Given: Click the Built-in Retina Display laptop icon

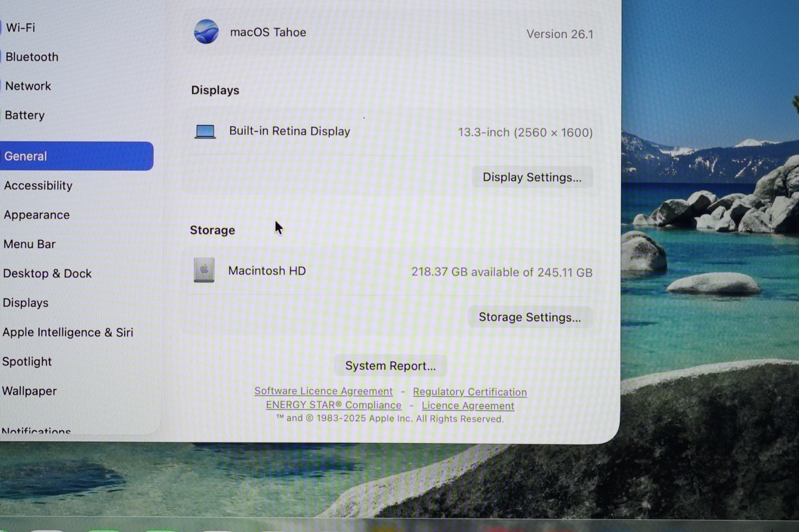Looking at the screenshot, I should 205,131.
